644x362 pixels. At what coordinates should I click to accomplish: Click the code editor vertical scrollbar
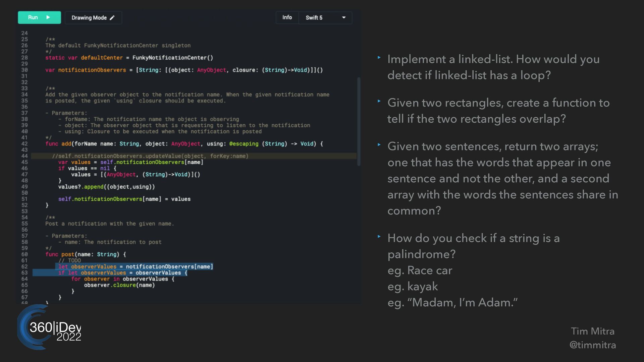[x=359, y=121]
